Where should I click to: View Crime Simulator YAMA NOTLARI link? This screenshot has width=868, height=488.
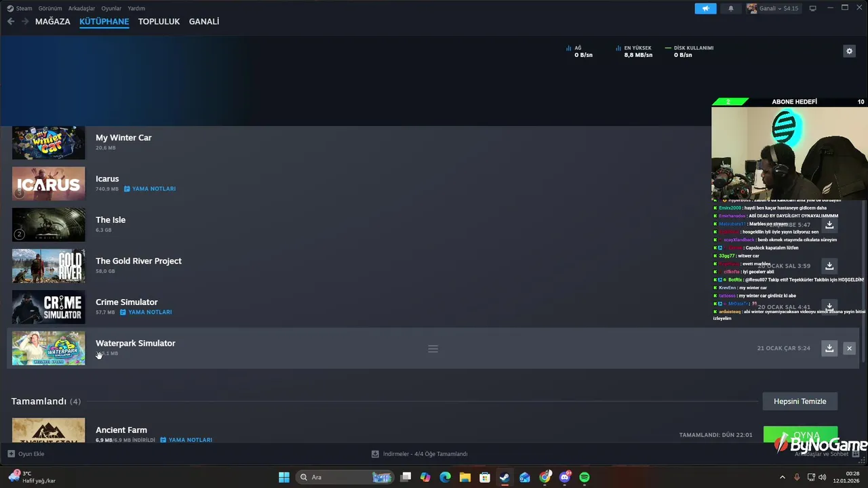pos(146,312)
